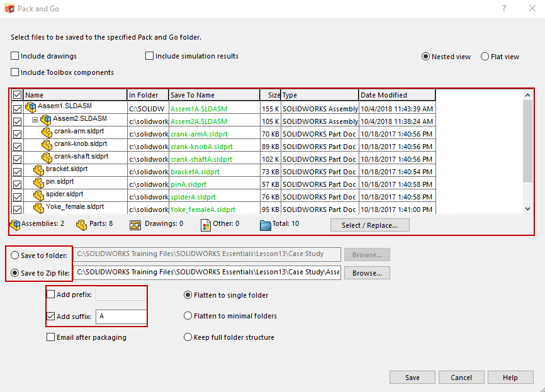The image size is (545, 392).
Task: Click the question mark help icon
Action: [503, 8]
